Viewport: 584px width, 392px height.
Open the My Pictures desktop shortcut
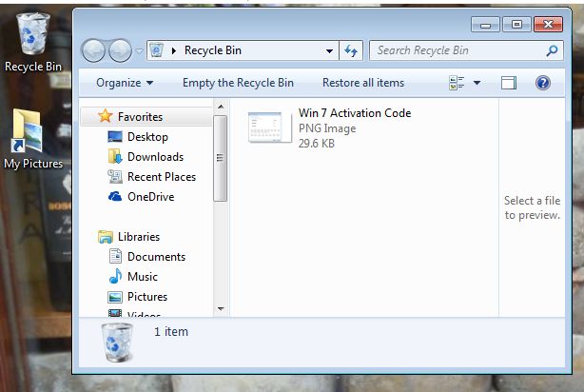click(x=32, y=139)
